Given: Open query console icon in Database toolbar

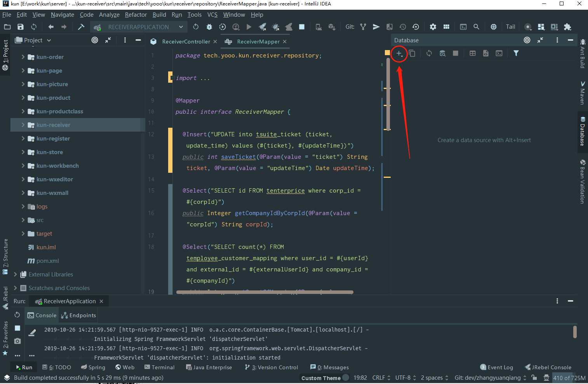Looking at the screenshot, I should tap(499, 53).
